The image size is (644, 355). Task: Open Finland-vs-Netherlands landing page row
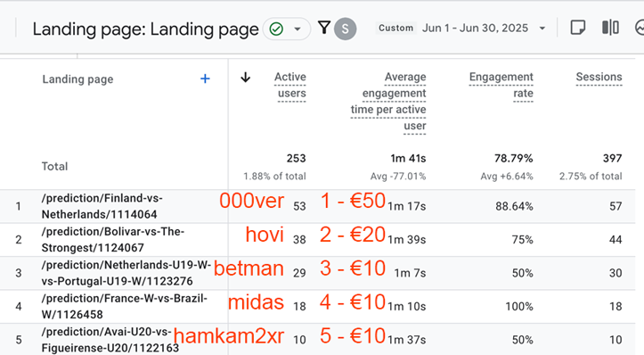tap(102, 206)
